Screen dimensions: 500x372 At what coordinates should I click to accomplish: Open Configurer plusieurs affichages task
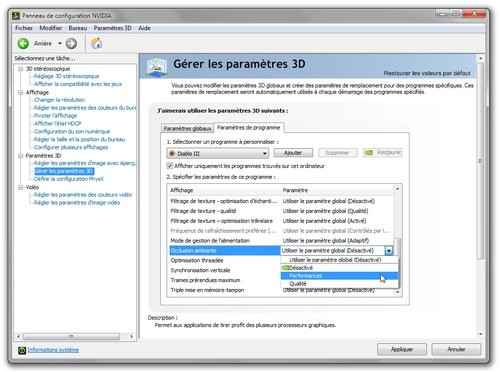pos(71,147)
